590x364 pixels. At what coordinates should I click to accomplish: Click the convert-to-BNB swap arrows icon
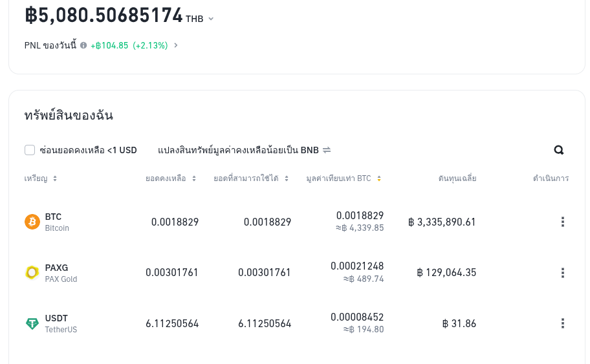(327, 150)
